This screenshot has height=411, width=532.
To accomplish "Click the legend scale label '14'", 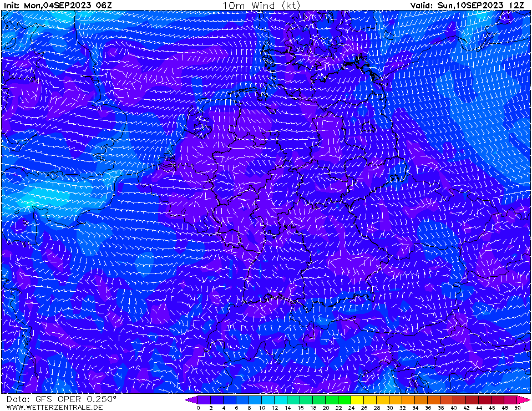I will pos(288,408).
